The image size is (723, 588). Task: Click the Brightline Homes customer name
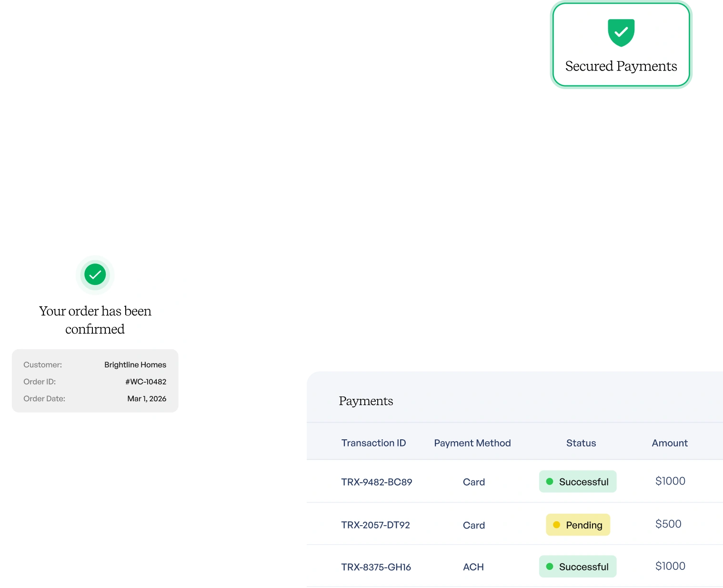[135, 365]
